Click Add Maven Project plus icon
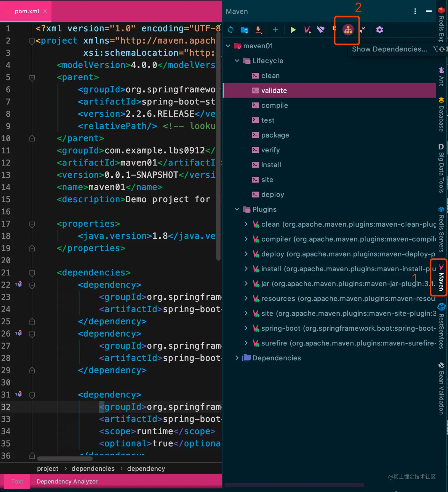Viewport: 448px width, 492px height. tap(276, 30)
